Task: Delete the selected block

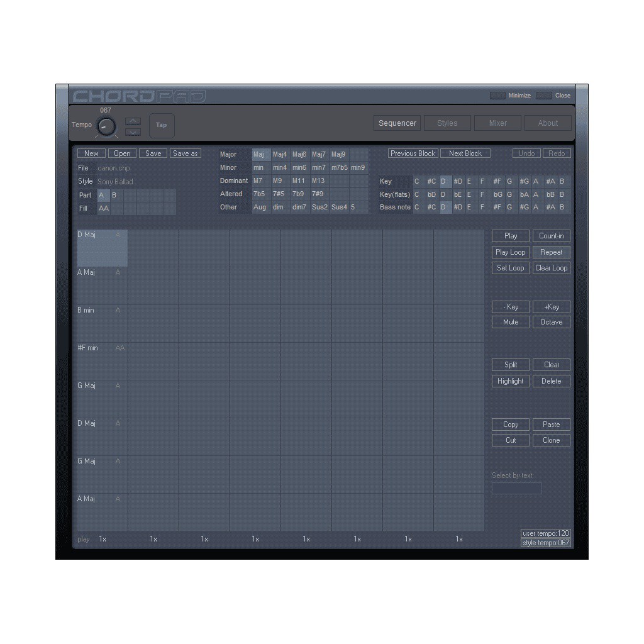Action: (551, 381)
